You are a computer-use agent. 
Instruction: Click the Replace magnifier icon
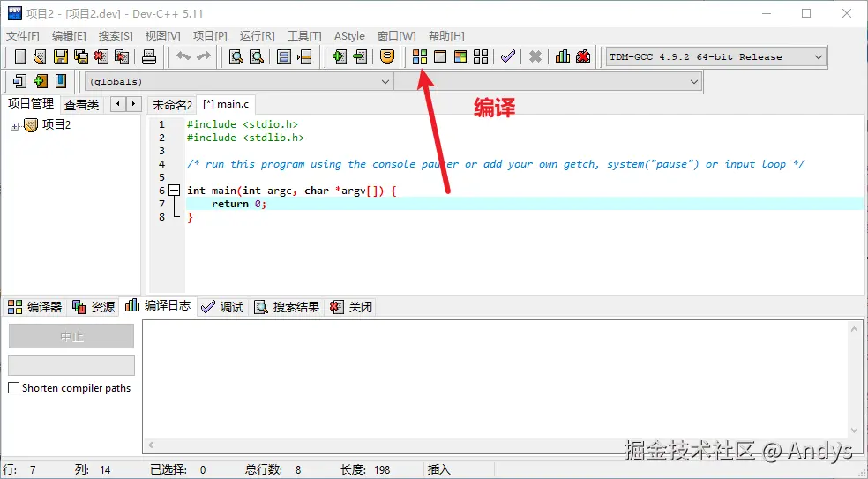pos(257,56)
